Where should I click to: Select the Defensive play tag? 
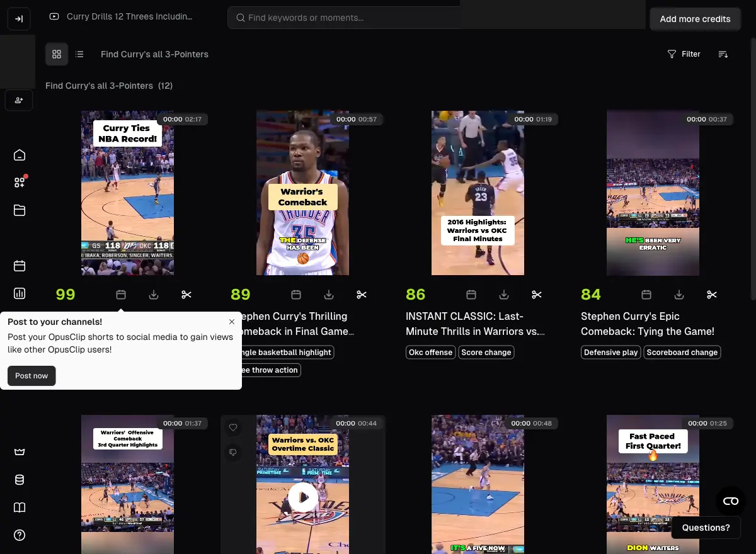tap(610, 353)
